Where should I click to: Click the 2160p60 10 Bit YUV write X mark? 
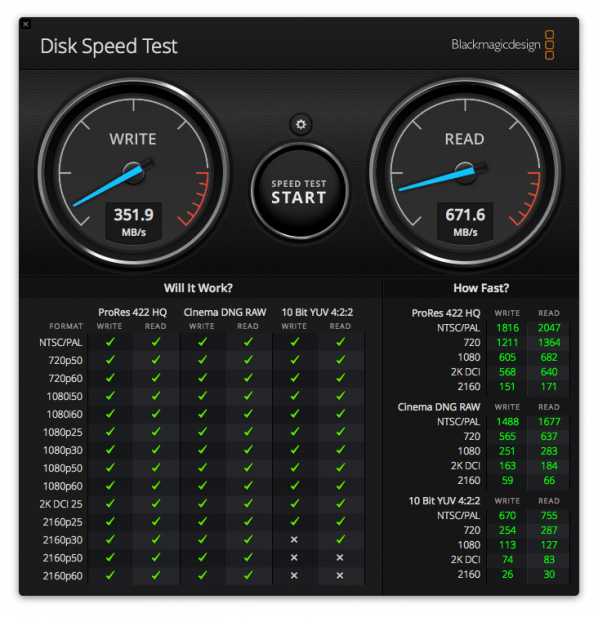pyautogui.click(x=294, y=575)
